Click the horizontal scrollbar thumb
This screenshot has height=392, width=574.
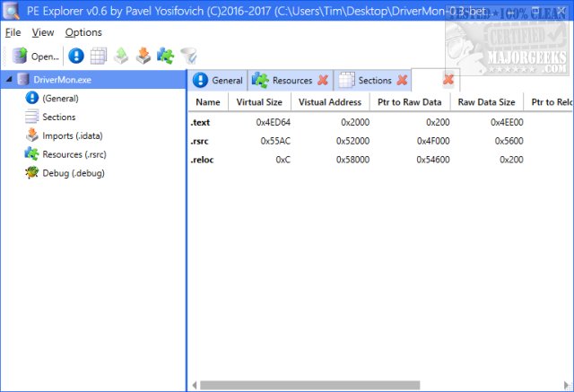[x=309, y=385]
